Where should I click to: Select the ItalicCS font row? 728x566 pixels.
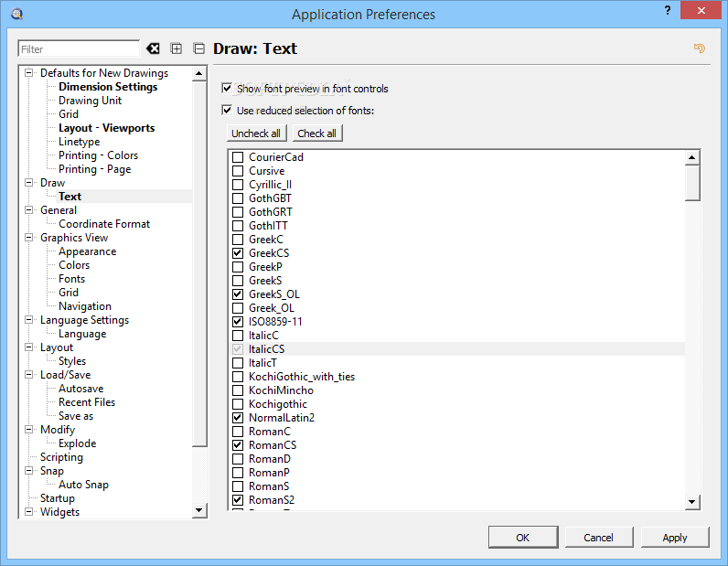[x=457, y=349]
